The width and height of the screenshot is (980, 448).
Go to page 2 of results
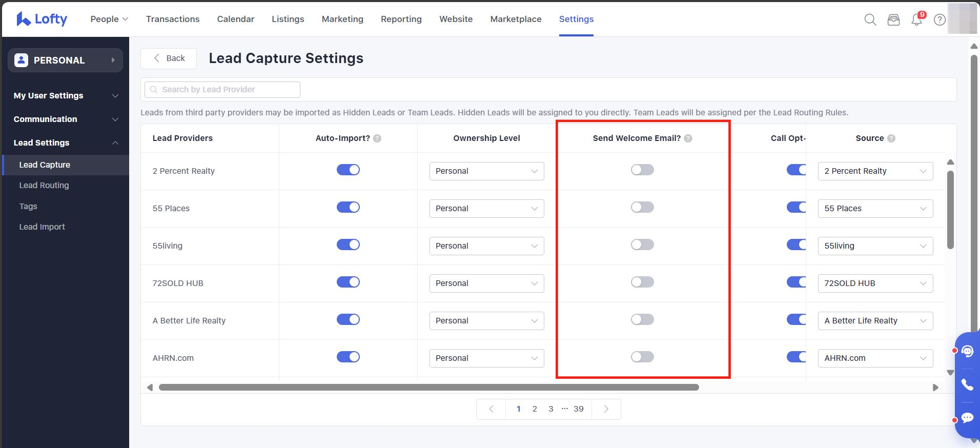(x=535, y=409)
